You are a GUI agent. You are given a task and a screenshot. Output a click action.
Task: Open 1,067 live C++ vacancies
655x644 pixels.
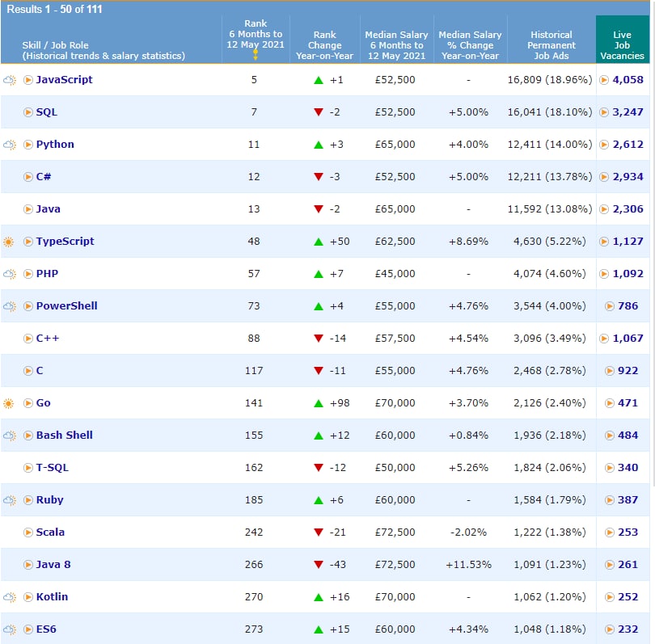click(x=628, y=339)
